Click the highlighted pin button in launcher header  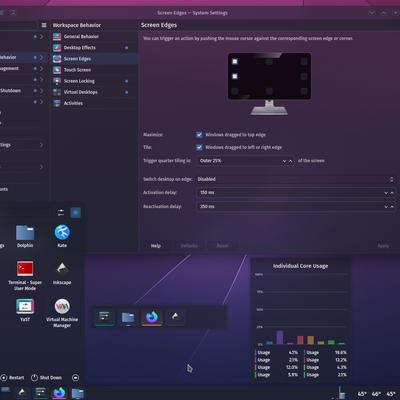[76, 213]
